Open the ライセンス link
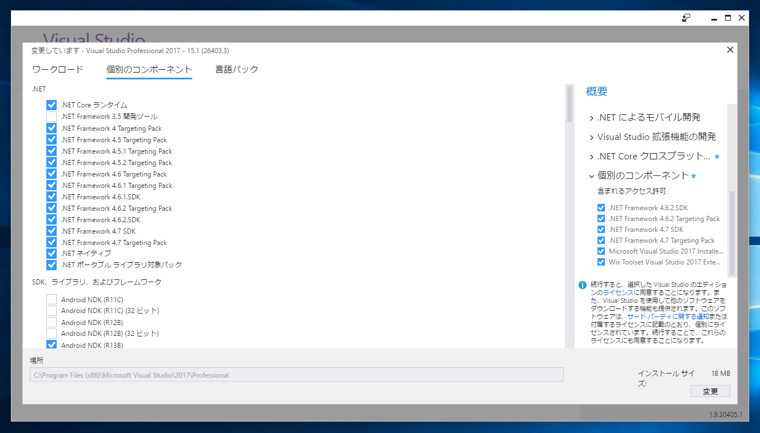760x433 pixels. (618, 292)
